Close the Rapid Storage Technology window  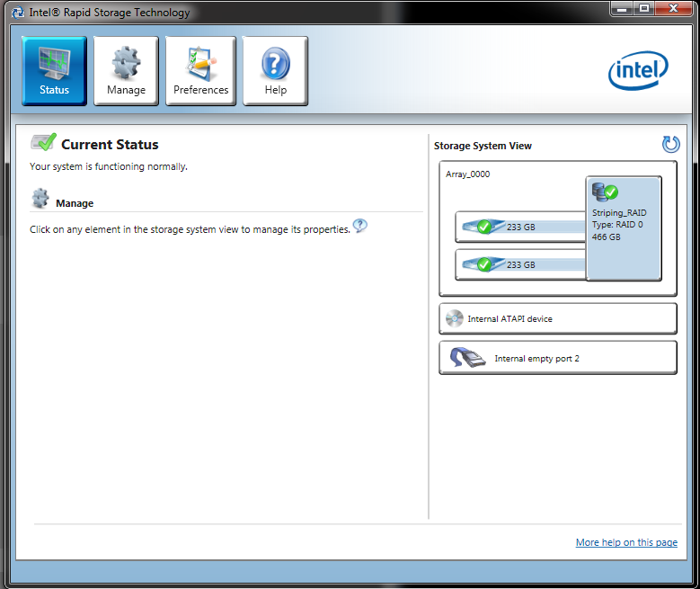(x=674, y=8)
